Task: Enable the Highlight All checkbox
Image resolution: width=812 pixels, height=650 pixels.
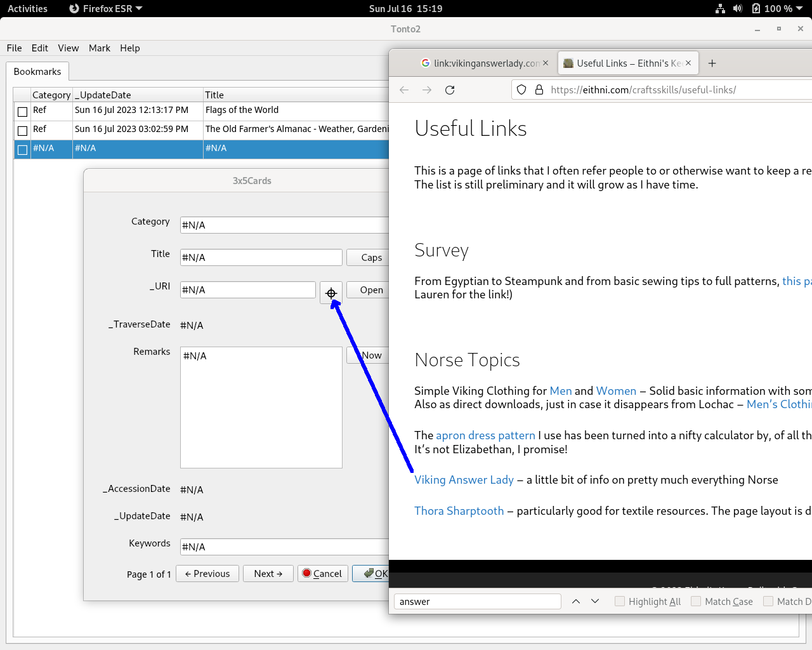Action: point(620,601)
